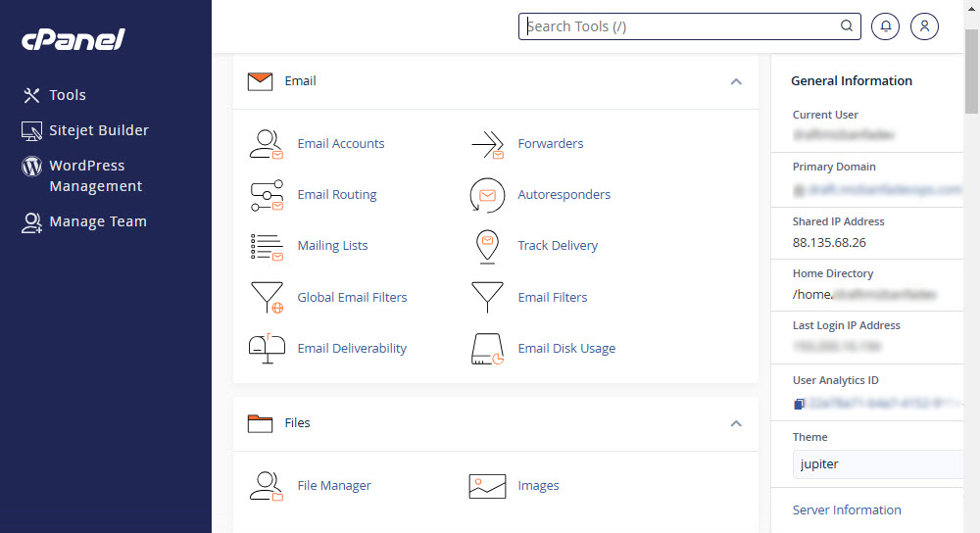
Task: Open the Email Routing link
Action: pyautogui.click(x=337, y=195)
